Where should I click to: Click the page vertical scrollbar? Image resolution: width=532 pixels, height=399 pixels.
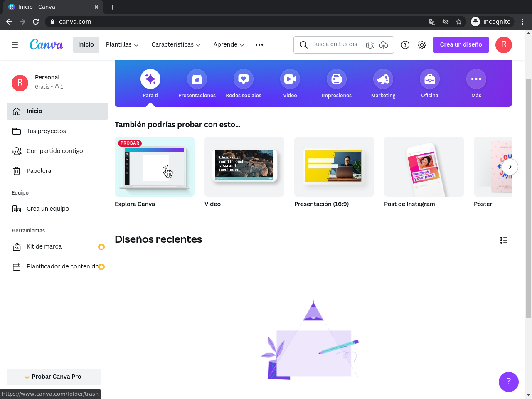click(x=529, y=199)
